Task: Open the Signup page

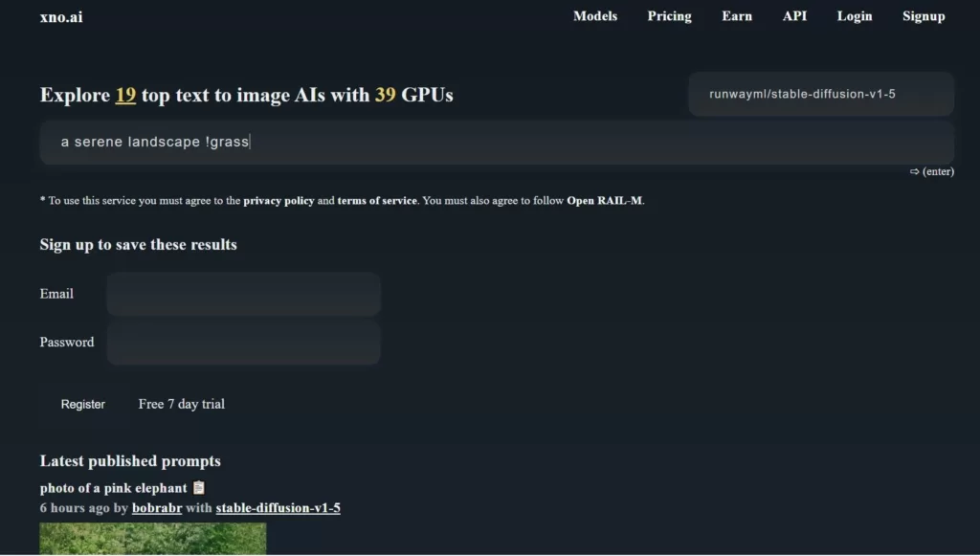Action: click(x=923, y=16)
